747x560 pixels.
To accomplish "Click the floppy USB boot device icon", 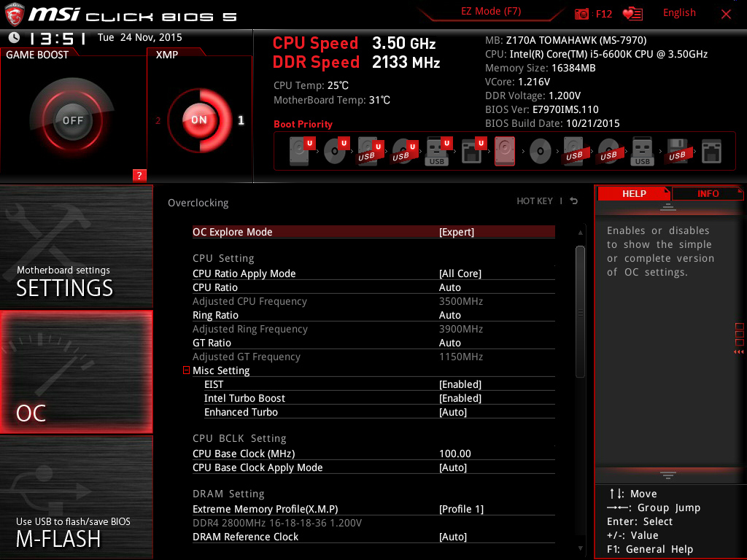I will [x=677, y=152].
